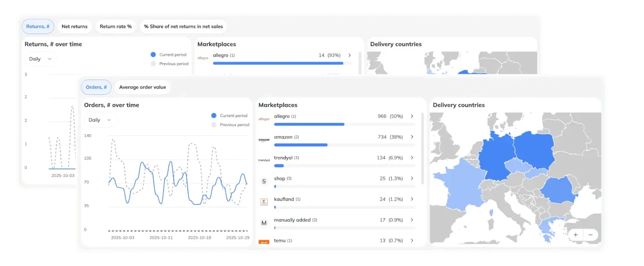Toggle the Current period legend item

click(x=229, y=115)
